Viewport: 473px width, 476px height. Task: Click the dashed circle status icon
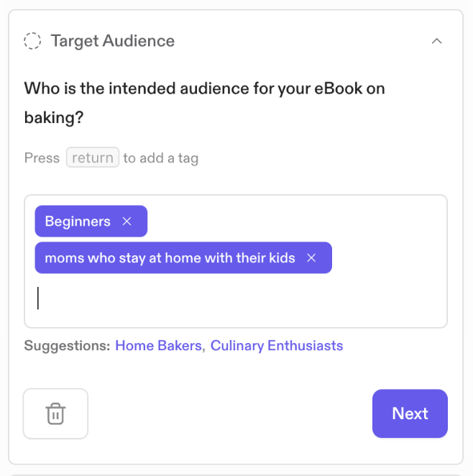pyautogui.click(x=32, y=41)
